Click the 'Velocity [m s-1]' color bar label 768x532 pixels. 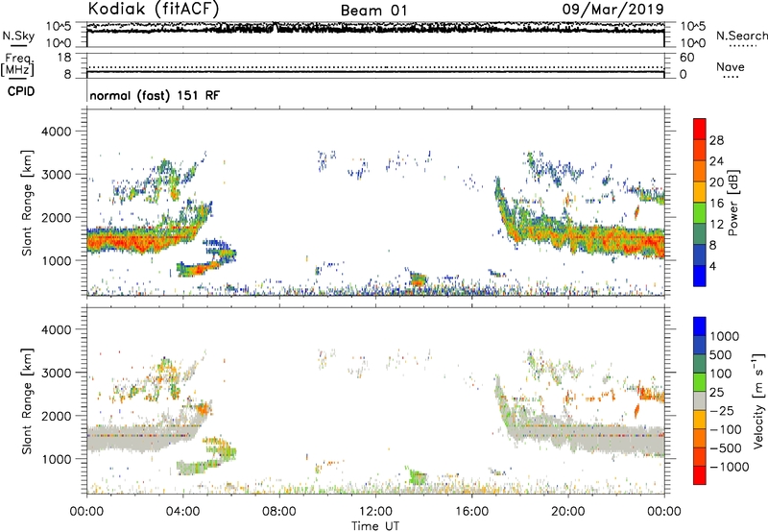click(758, 400)
